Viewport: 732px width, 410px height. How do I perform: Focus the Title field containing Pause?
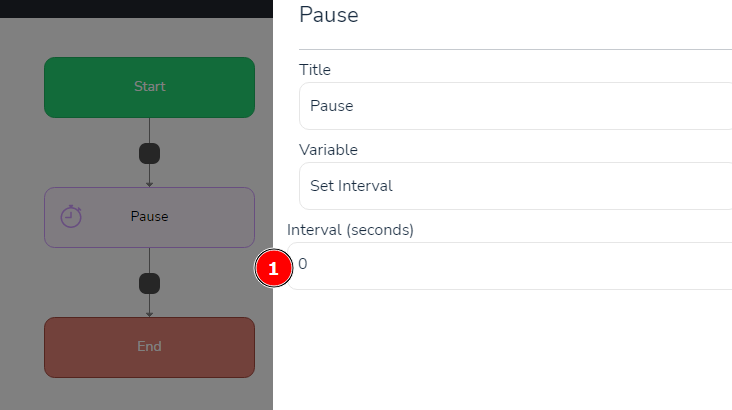tap(515, 106)
